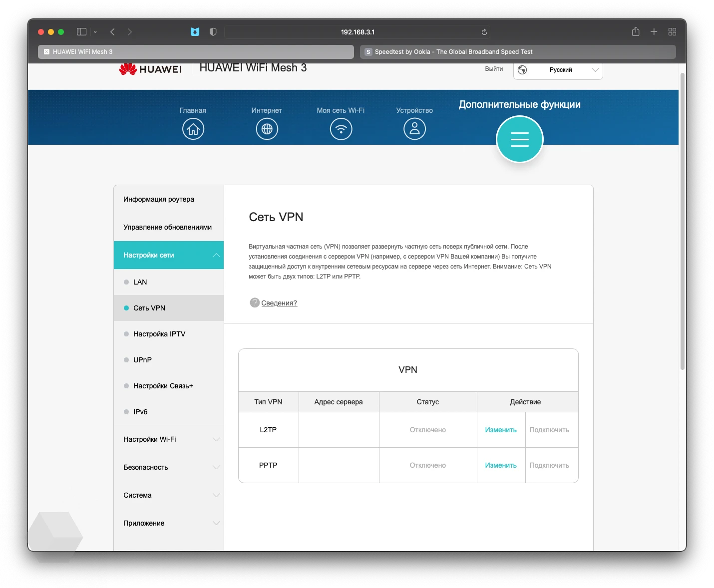Open the LAN settings item
The width and height of the screenshot is (714, 588).
pyautogui.click(x=169, y=282)
